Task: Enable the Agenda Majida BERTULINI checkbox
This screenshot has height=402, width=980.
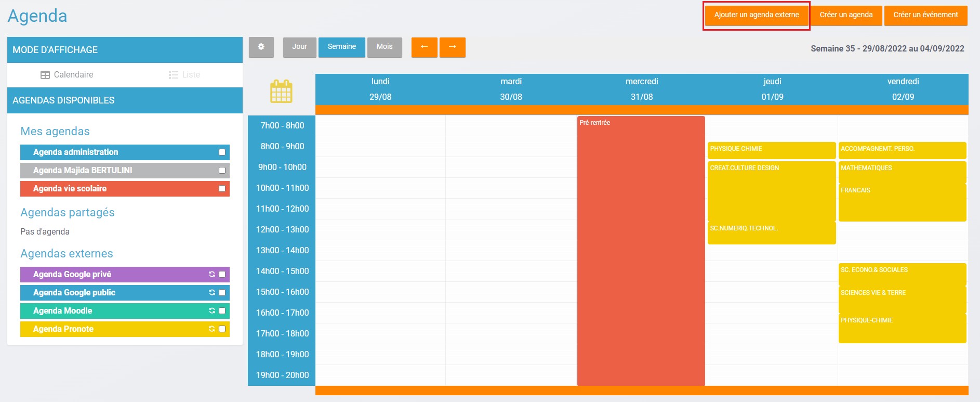Action: click(x=222, y=171)
